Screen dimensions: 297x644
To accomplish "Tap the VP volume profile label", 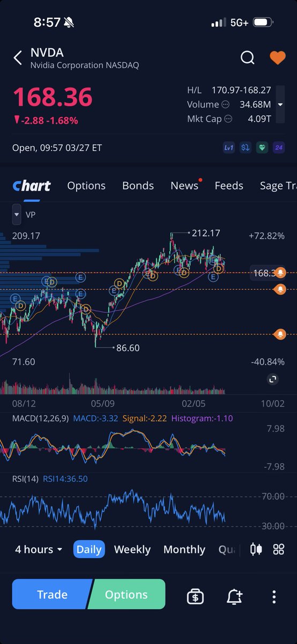I will 31,214.
